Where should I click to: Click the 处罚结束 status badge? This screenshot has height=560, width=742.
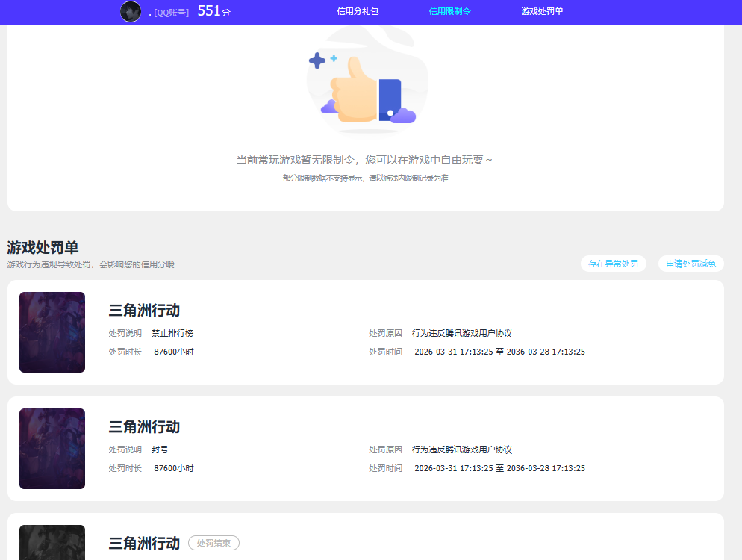pos(214,543)
